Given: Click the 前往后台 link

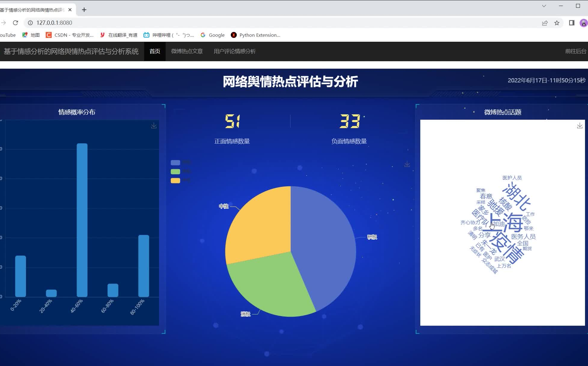Looking at the screenshot, I should [x=576, y=51].
